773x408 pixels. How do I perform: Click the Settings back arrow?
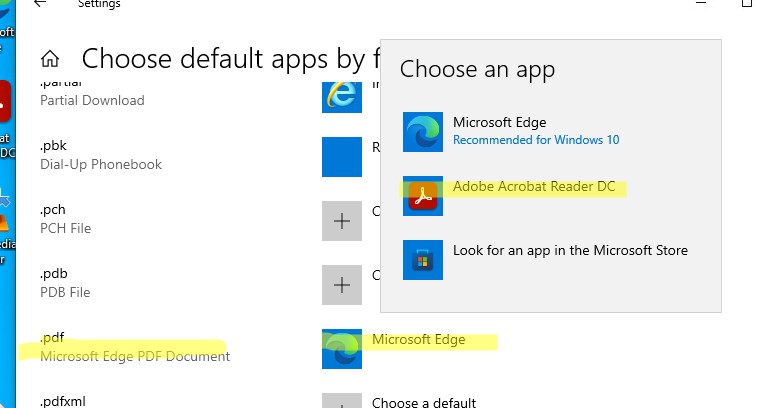click(x=40, y=3)
